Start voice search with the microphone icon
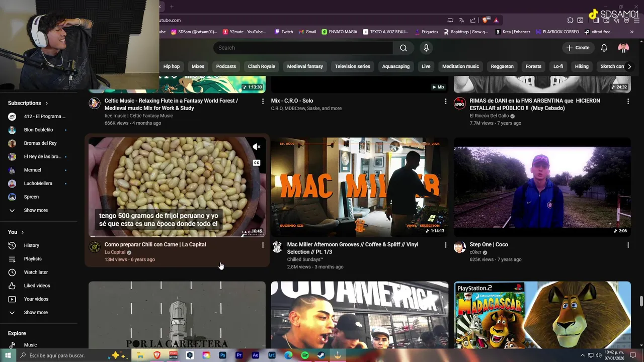The width and height of the screenshot is (644, 362). (426, 48)
